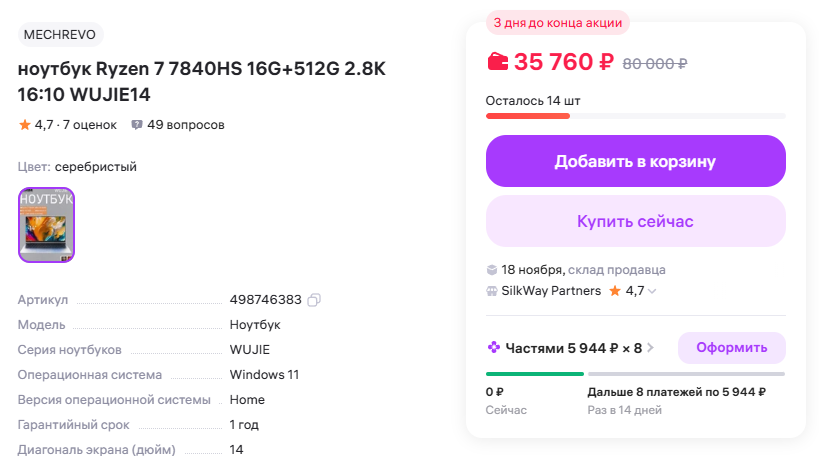Expand Частями 5 944 ₽ × 8 arrow

[650, 347]
